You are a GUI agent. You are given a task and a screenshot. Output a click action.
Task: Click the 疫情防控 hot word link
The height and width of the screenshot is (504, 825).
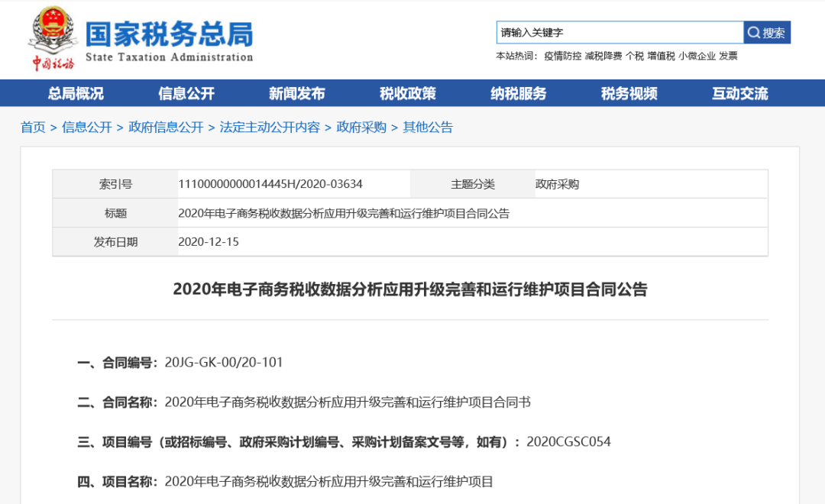[564, 55]
